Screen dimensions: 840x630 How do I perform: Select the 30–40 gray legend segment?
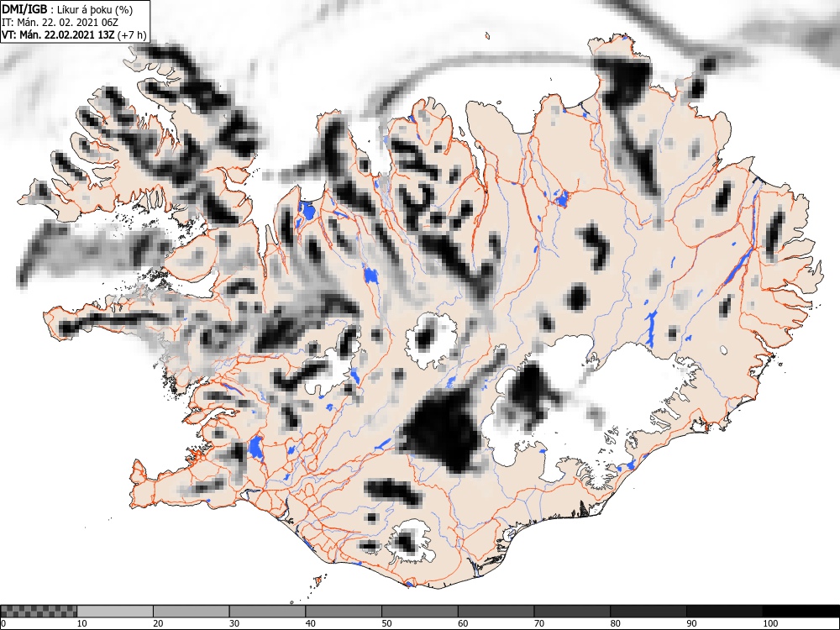(x=267, y=612)
